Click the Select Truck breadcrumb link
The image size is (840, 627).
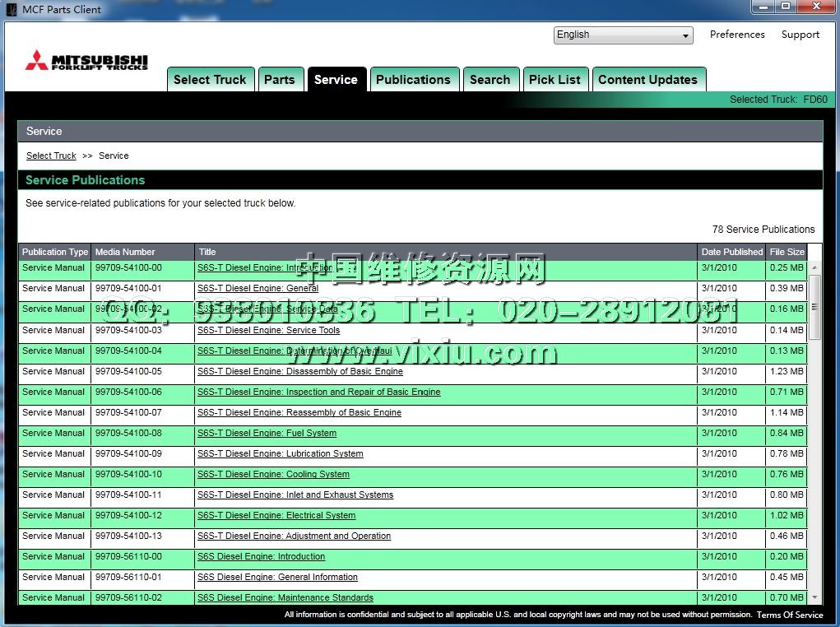(x=51, y=156)
